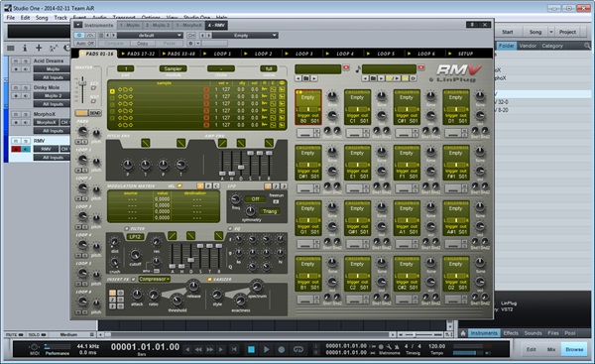Click the first pitch envelope shape icon
This screenshot has height=364, width=595.
click(146, 143)
